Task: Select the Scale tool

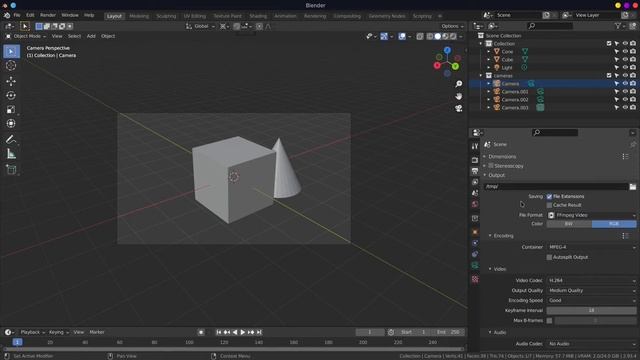Action: pyautogui.click(x=11, y=109)
